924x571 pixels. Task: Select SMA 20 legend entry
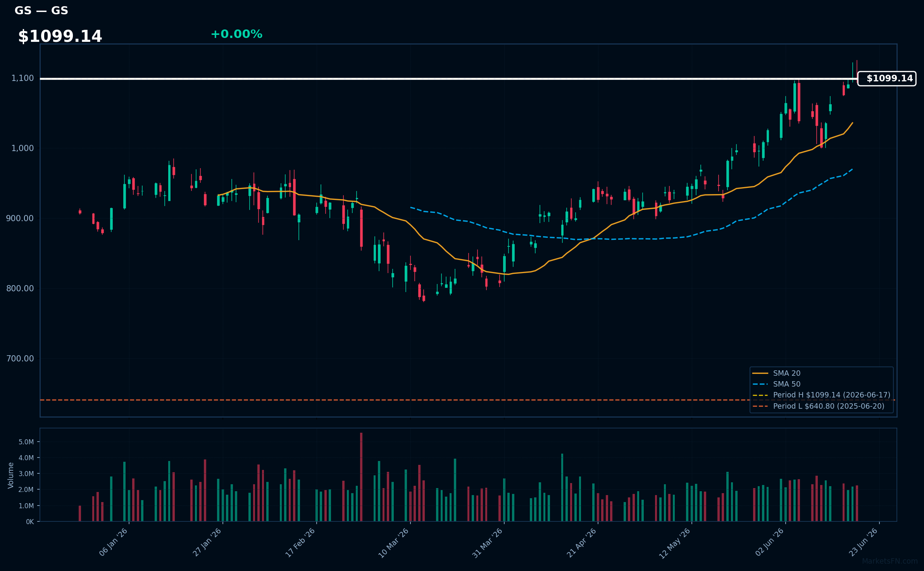[776, 373]
